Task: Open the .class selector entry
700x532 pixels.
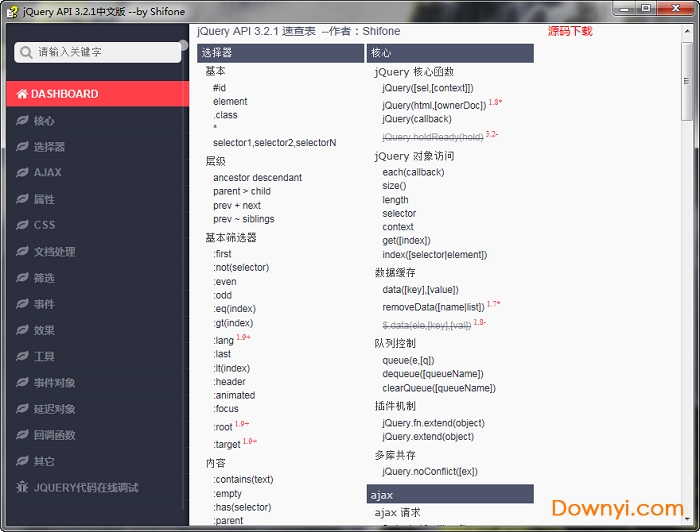Action: coord(225,115)
